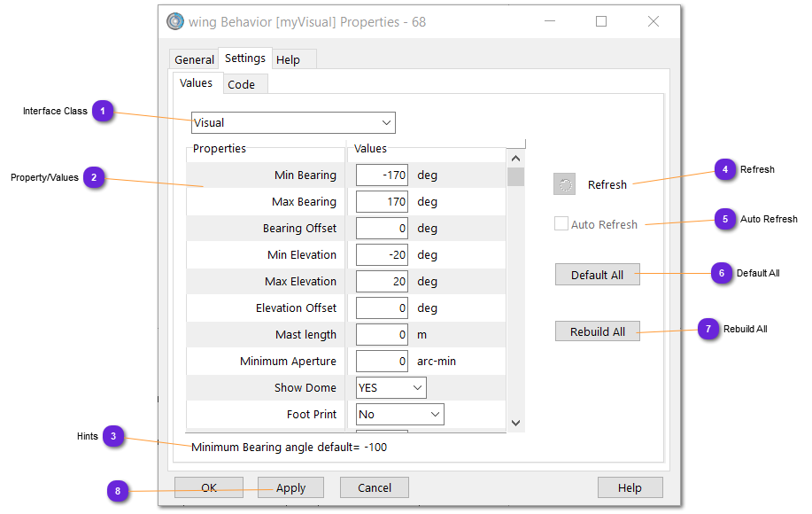Click the purple callout marker number 8

[x=119, y=491]
